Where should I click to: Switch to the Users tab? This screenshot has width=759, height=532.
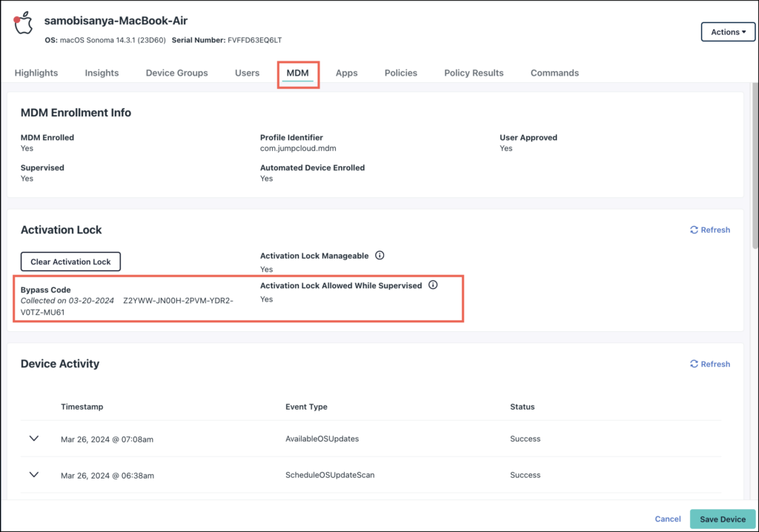point(247,73)
